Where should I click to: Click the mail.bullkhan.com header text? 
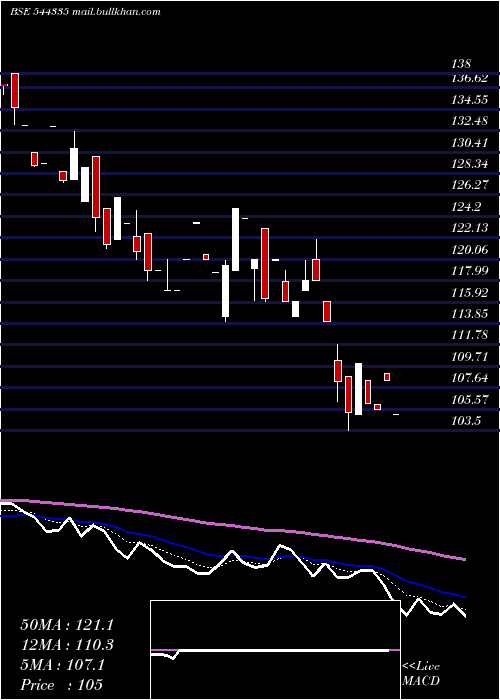click(x=115, y=12)
